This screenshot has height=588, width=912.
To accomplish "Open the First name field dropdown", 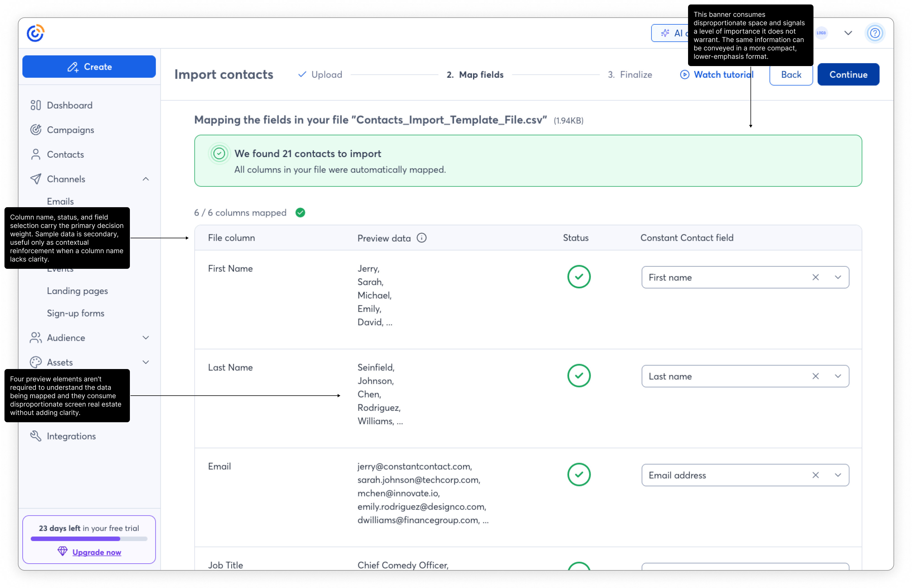I will 838,277.
